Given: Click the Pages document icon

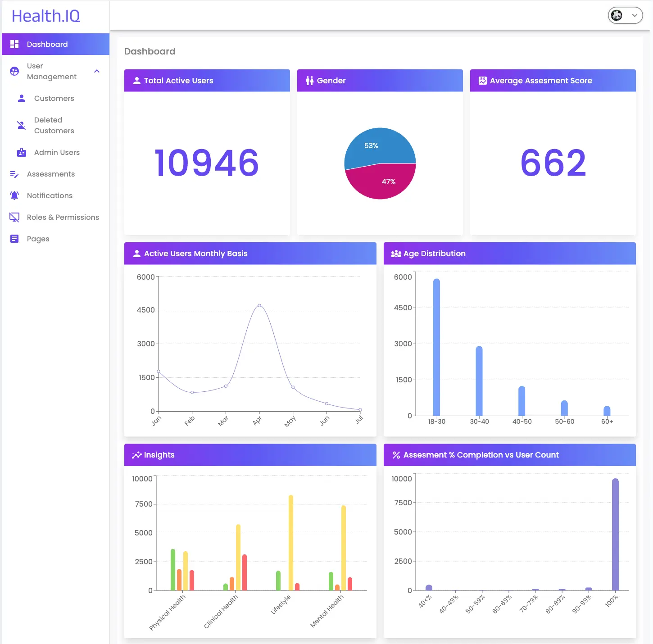Looking at the screenshot, I should tap(14, 239).
